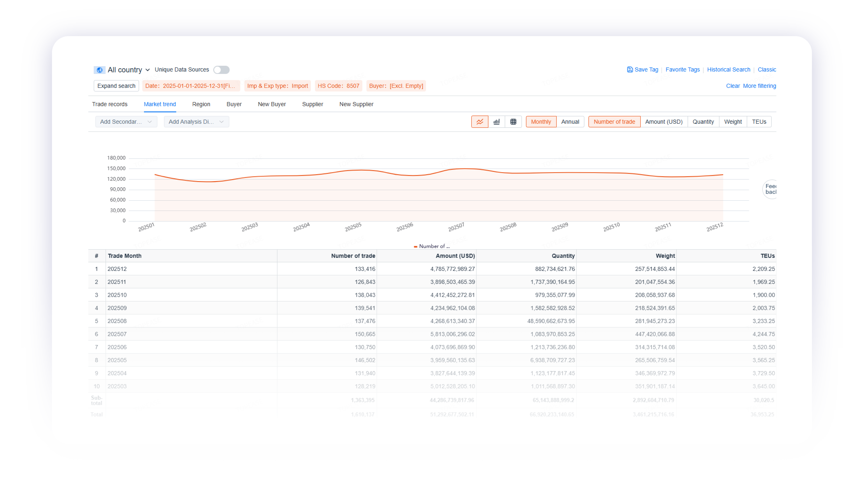Switch to the Trade records tab

click(109, 104)
